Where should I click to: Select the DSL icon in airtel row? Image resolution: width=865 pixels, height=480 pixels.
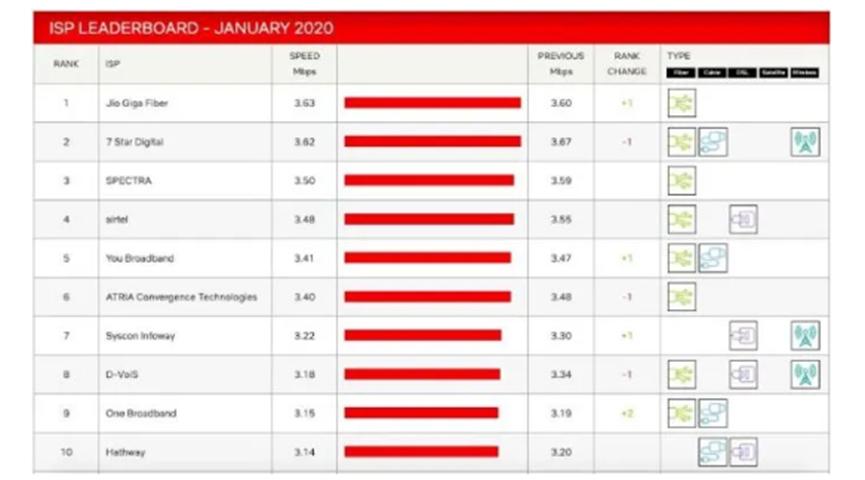coord(743,220)
